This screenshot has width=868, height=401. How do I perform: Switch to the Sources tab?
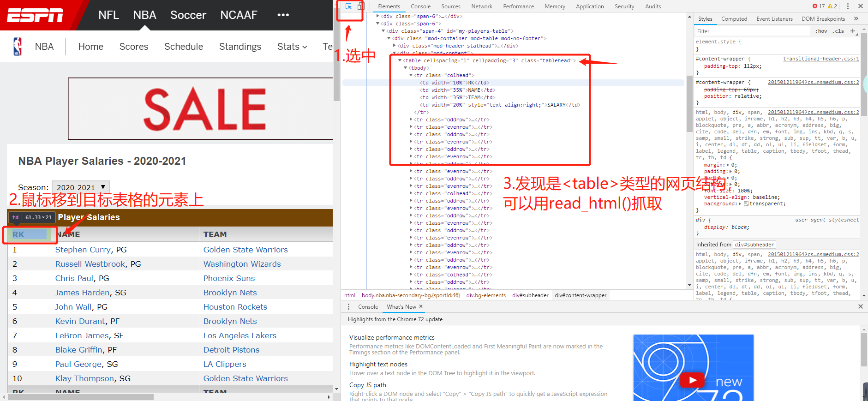pyautogui.click(x=451, y=6)
